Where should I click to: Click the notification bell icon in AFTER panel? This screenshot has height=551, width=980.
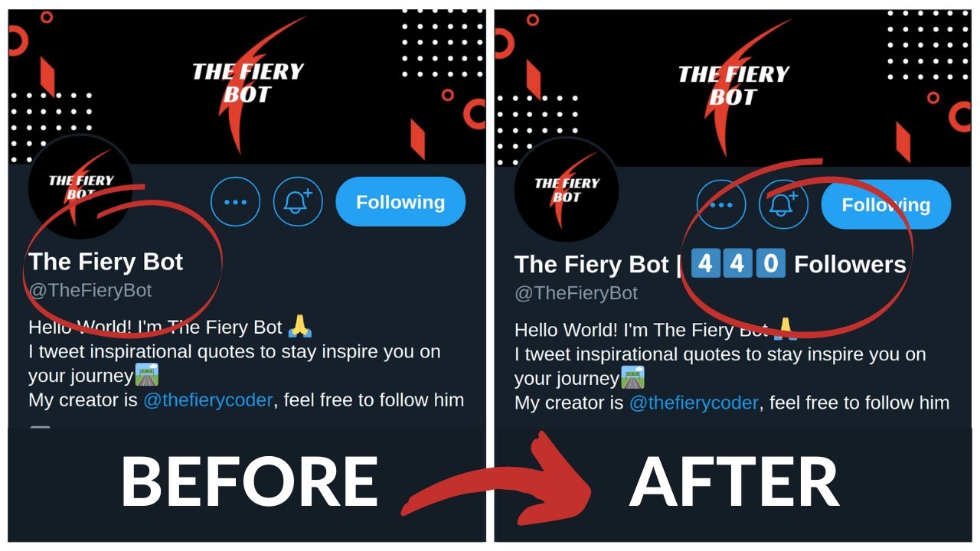click(783, 205)
